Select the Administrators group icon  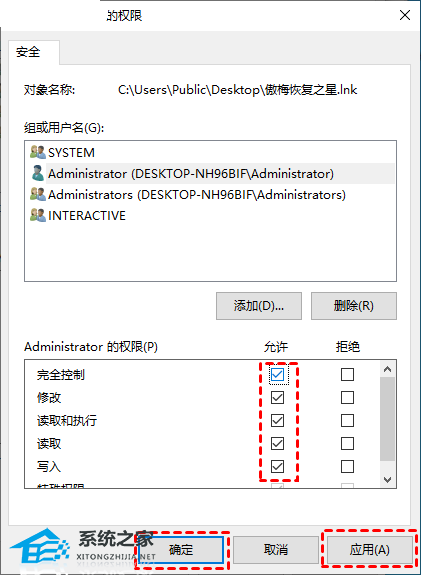pos(38,194)
